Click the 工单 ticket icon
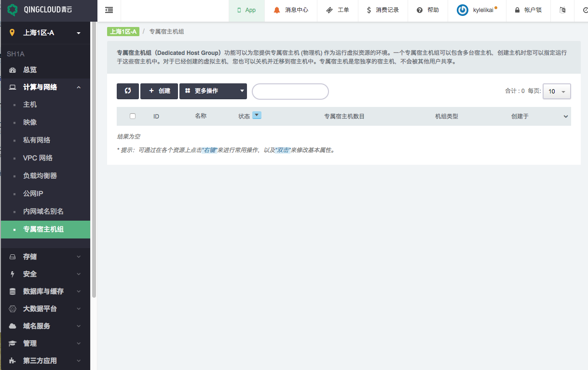The height and width of the screenshot is (370, 588). [329, 10]
